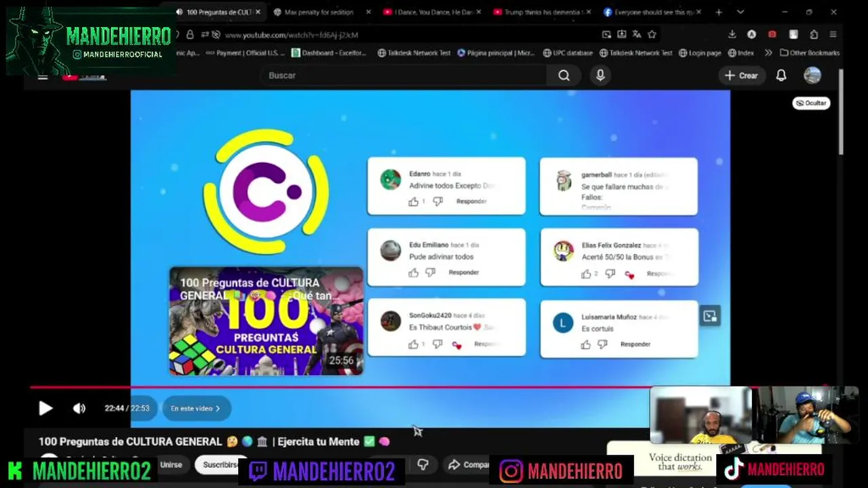Viewport: 868px width, 488px height.
Task: Start voice search with the microphone icon
Action: coord(600,76)
